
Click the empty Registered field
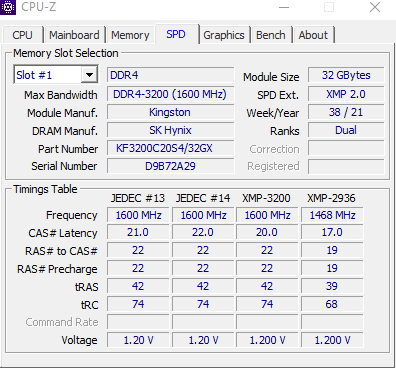pyautogui.click(x=346, y=166)
